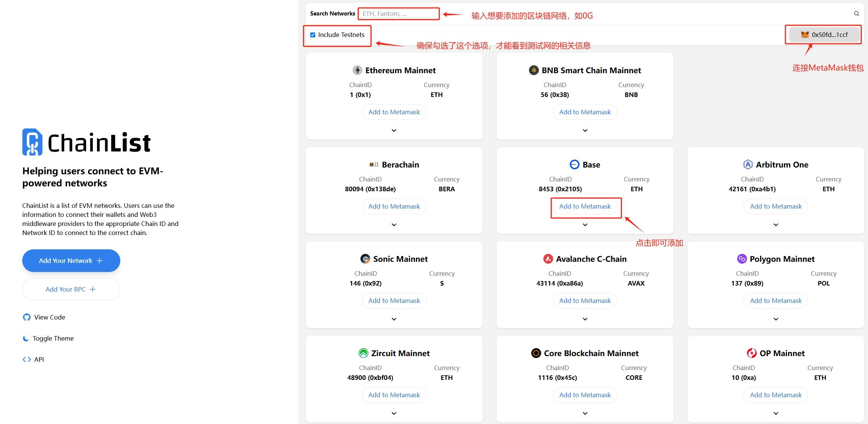Expand the Base card details
The height and width of the screenshot is (424, 868).
pyautogui.click(x=584, y=224)
